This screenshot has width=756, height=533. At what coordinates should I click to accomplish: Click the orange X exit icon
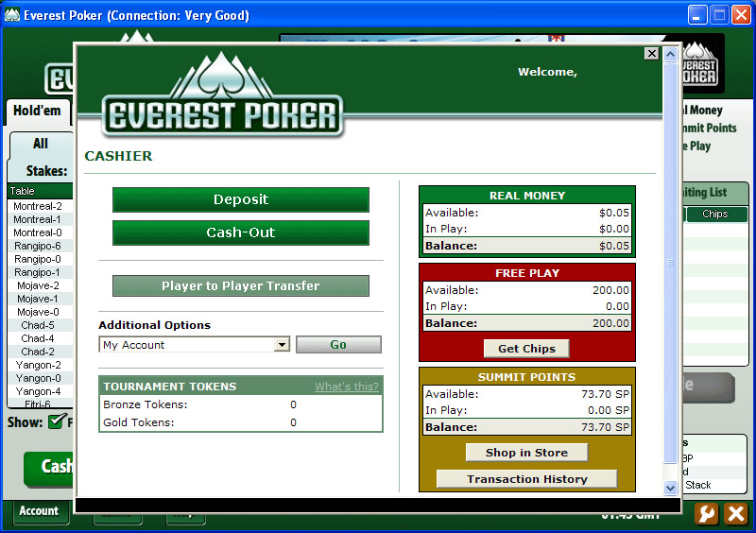pyautogui.click(x=736, y=514)
